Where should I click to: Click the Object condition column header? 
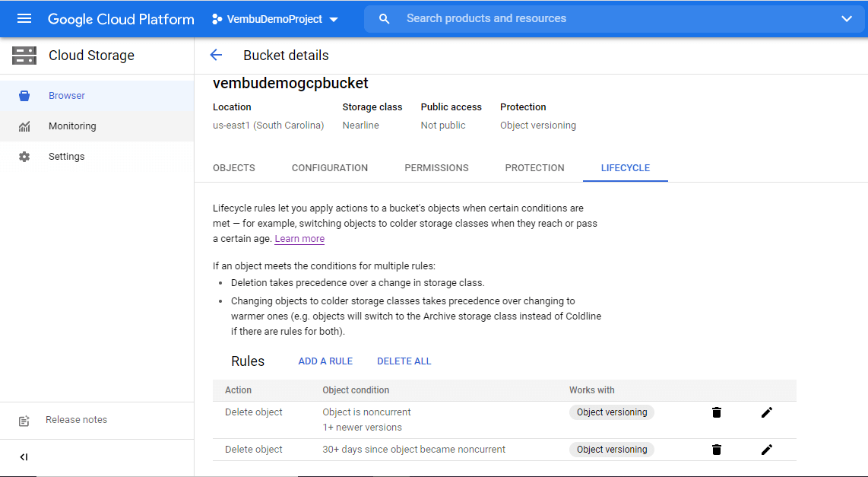[x=356, y=390]
